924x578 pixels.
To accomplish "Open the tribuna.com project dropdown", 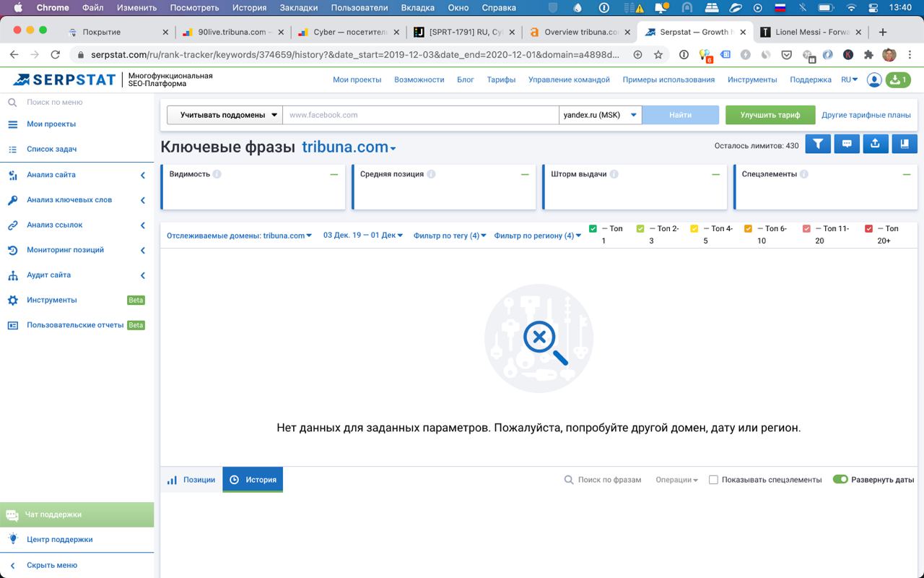I will point(349,147).
